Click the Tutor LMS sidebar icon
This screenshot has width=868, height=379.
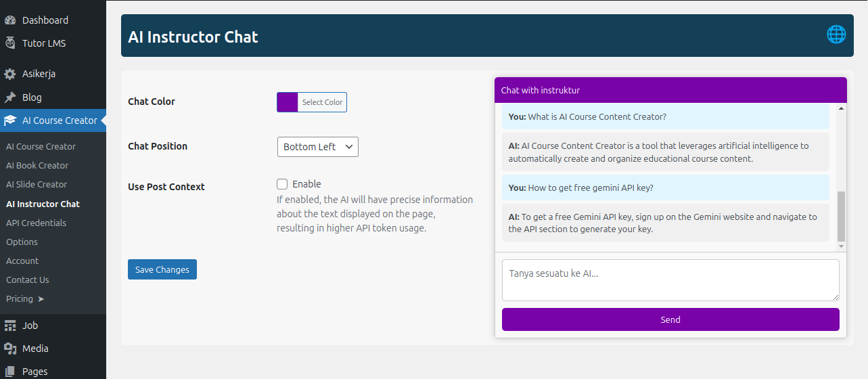(x=10, y=43)
